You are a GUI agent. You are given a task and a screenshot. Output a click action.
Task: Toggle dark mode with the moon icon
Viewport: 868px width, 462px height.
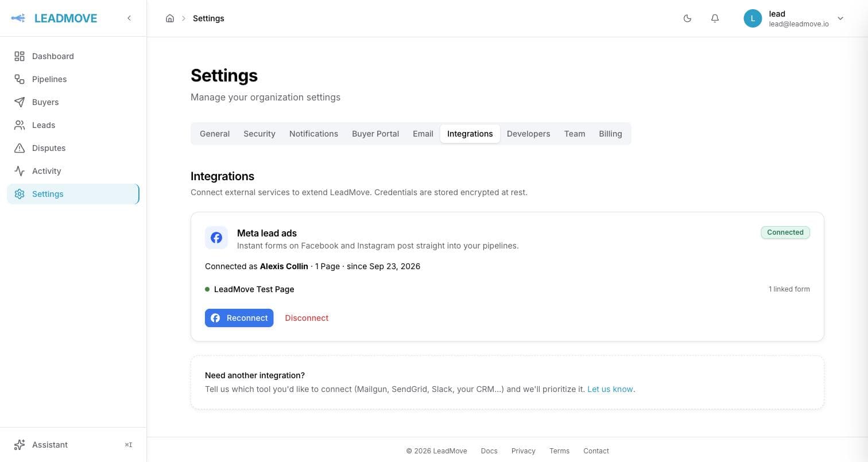[x=687, y=18]
